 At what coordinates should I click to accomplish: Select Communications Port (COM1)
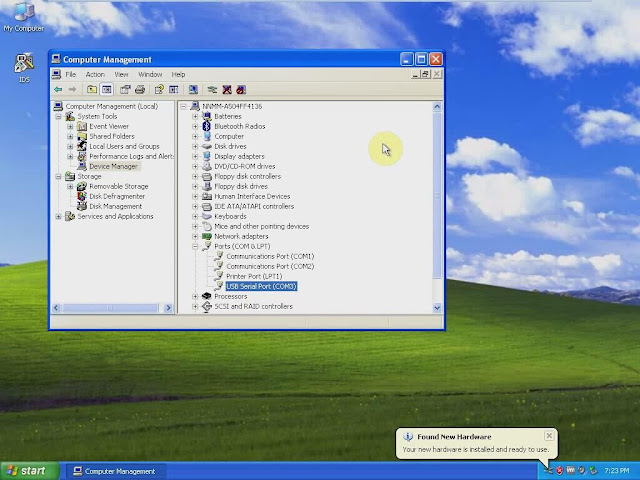[x=270, y=256]
